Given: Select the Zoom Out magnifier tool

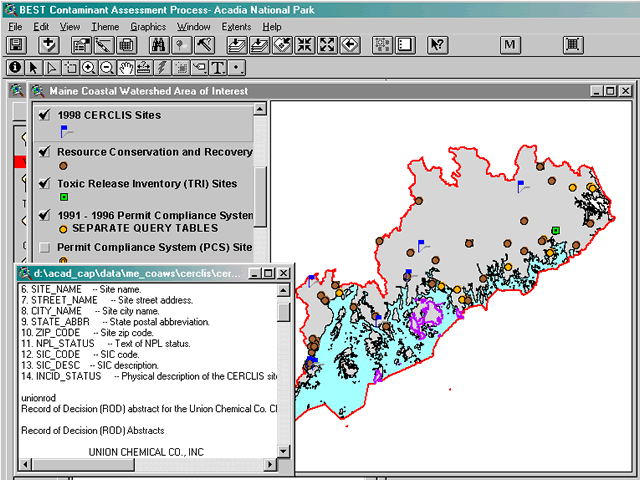Looking at the screenshot, I should (x=107, y=67).
